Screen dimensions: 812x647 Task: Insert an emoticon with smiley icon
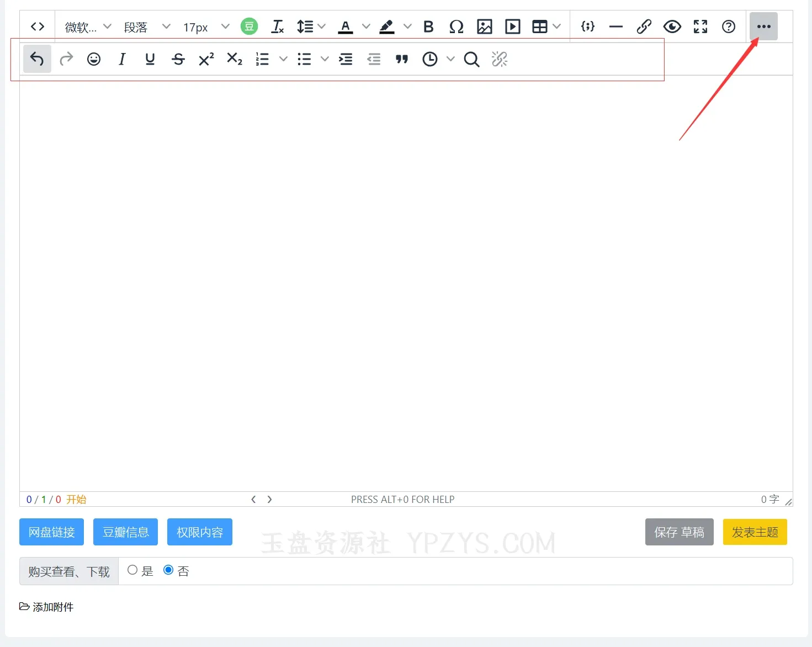[94, 59]
